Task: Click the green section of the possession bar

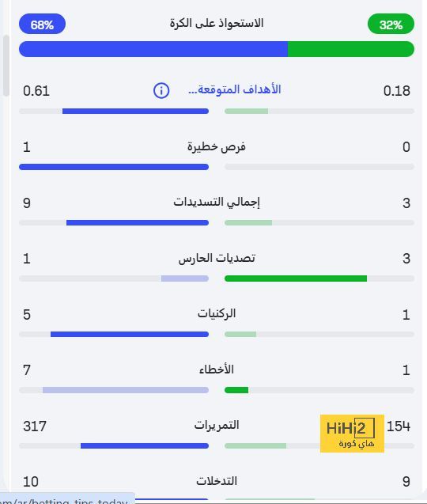Action: click(351, 49)
